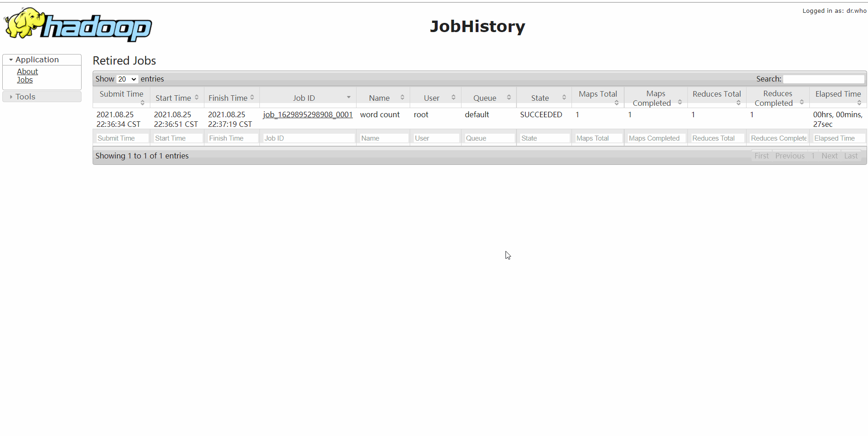Click 'Logged in as: dr.who' text
Image resolution: width=868 pixels, height=436 pixels.
(x=835, y=11)
